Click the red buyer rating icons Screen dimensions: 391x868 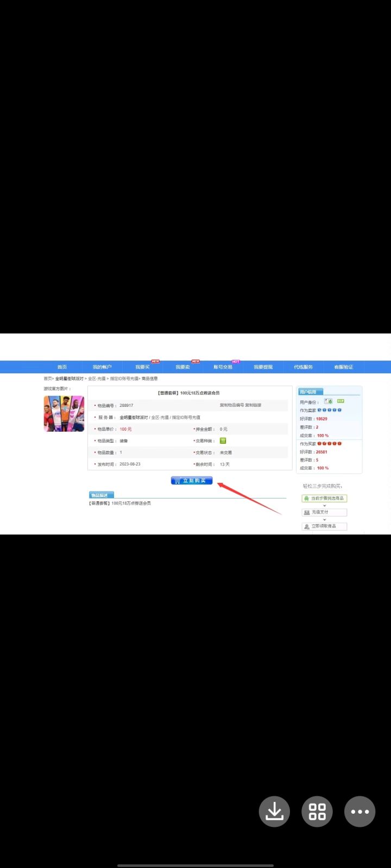pos(330,444)
